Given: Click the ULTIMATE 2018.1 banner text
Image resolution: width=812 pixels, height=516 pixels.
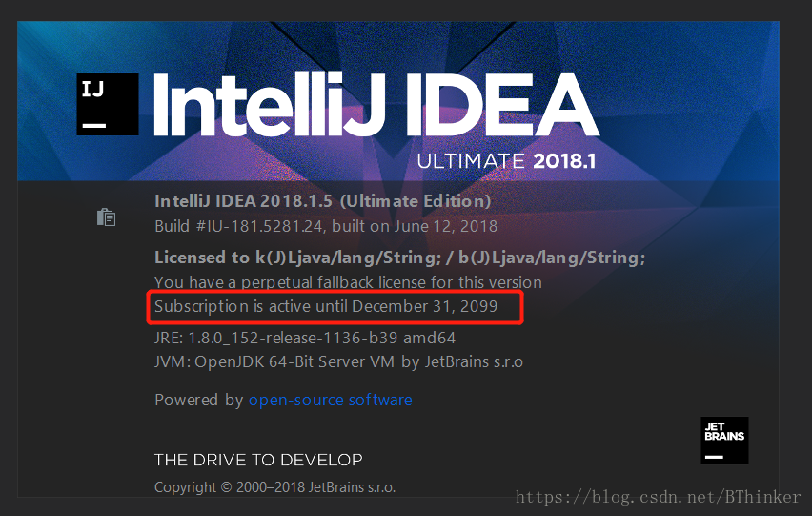Looking at the screenshot, I should (506, 161).
